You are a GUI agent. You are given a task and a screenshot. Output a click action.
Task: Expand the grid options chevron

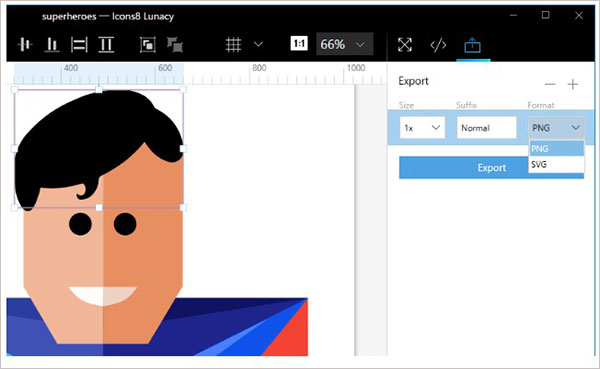259,44
